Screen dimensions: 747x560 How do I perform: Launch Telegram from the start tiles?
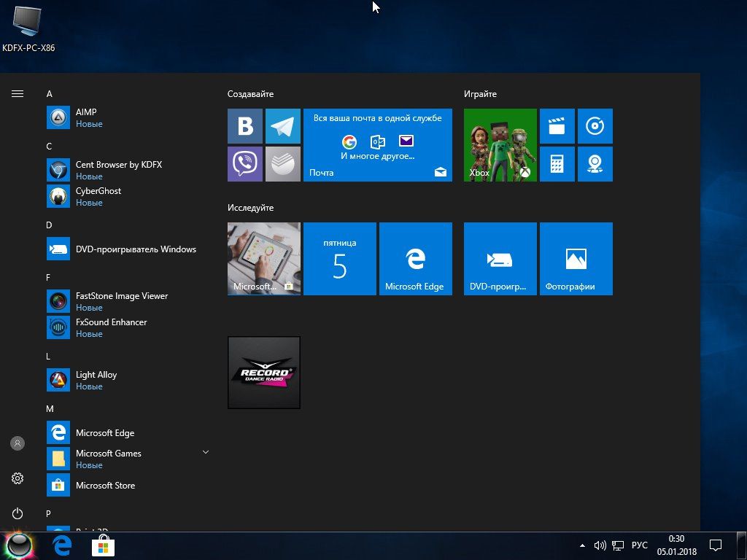tap(283, 126)
